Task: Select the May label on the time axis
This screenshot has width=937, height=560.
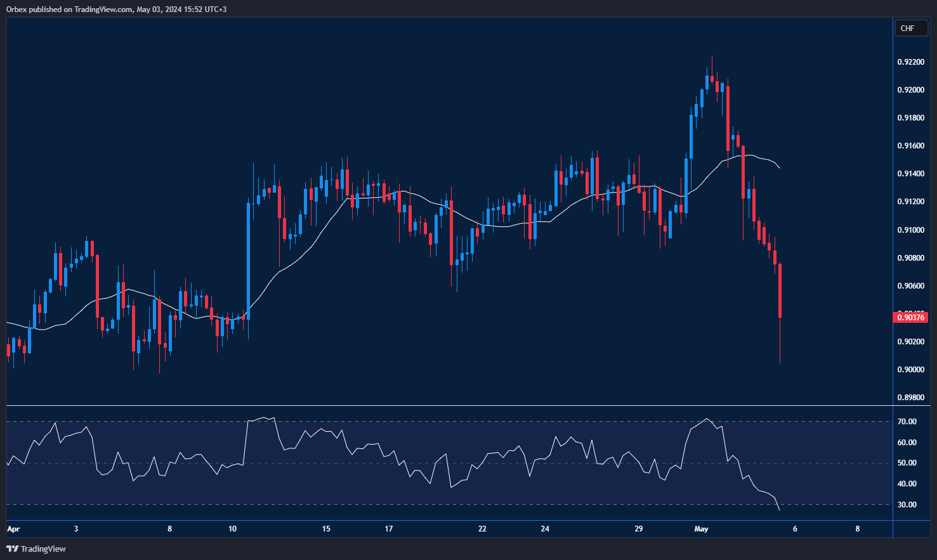Action: (x=702, y=528)
